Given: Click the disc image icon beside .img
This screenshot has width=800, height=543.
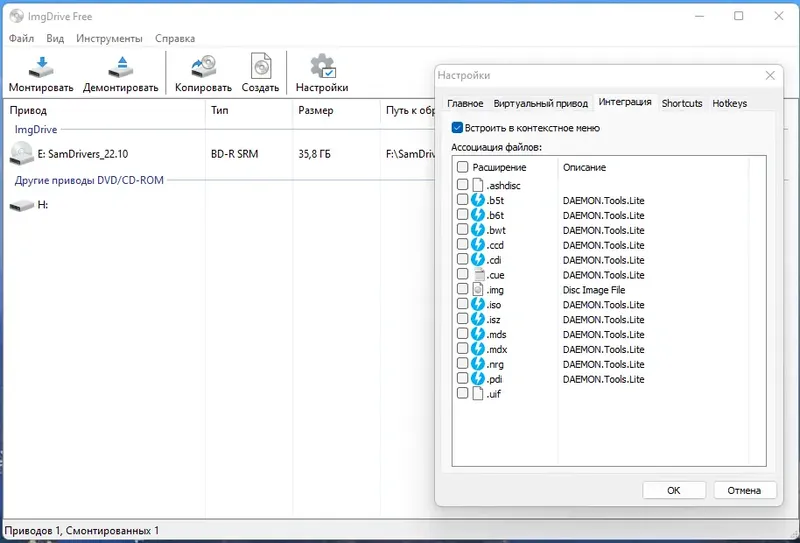Looking at the screenshot, I should coord(478,289).
